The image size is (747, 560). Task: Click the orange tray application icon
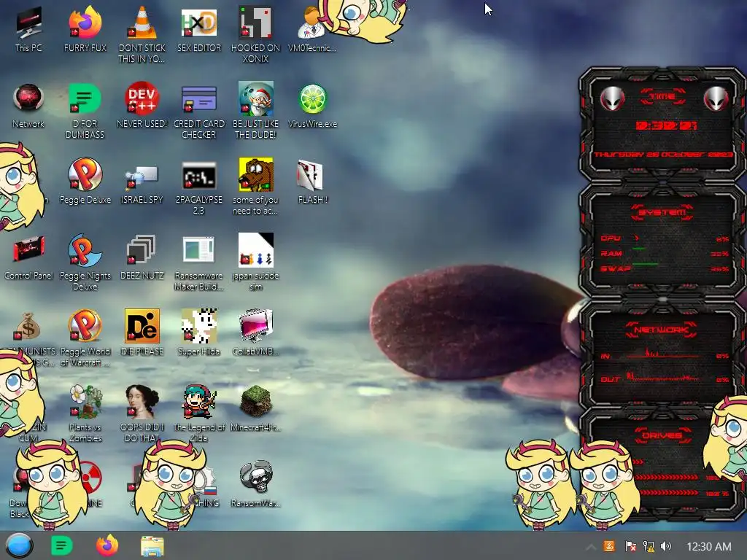(x=609, y=545)
